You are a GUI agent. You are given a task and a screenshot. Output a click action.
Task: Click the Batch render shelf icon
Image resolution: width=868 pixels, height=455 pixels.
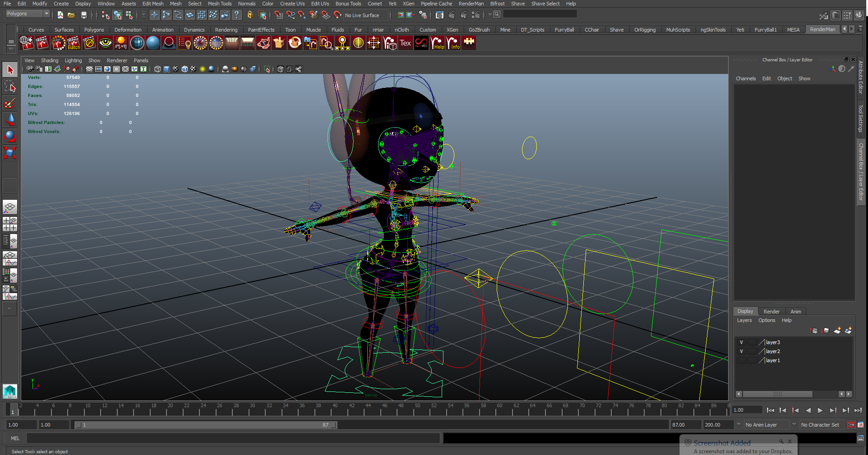[x=74, y=43]
